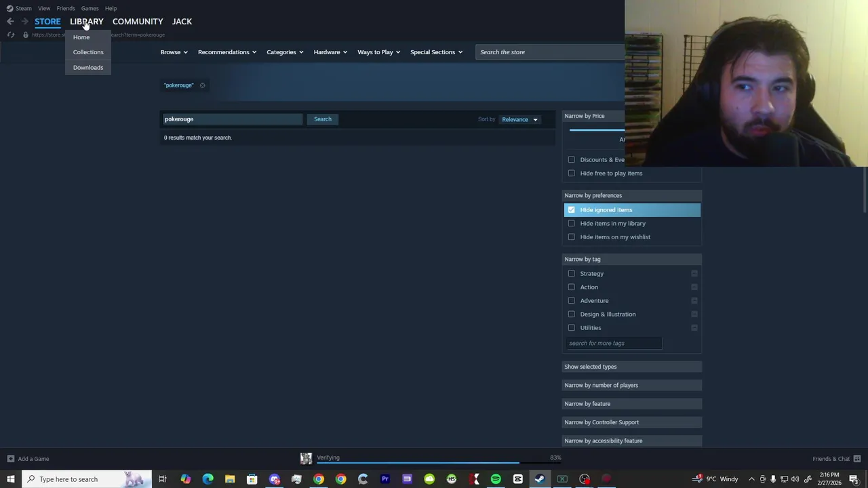This screenshot has height=488, width=868.
Task: Expand the Ways to Play menu
Action: point(379,52)
